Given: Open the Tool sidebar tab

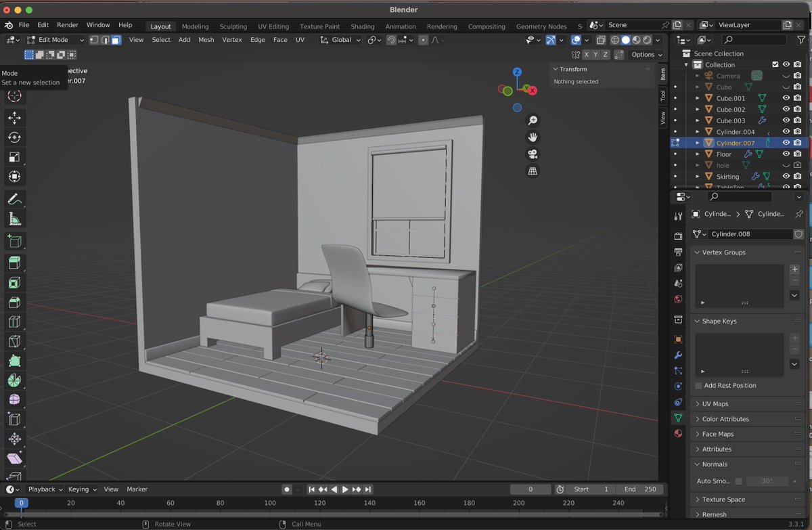Looking at the screenshot, I should 663,96.
